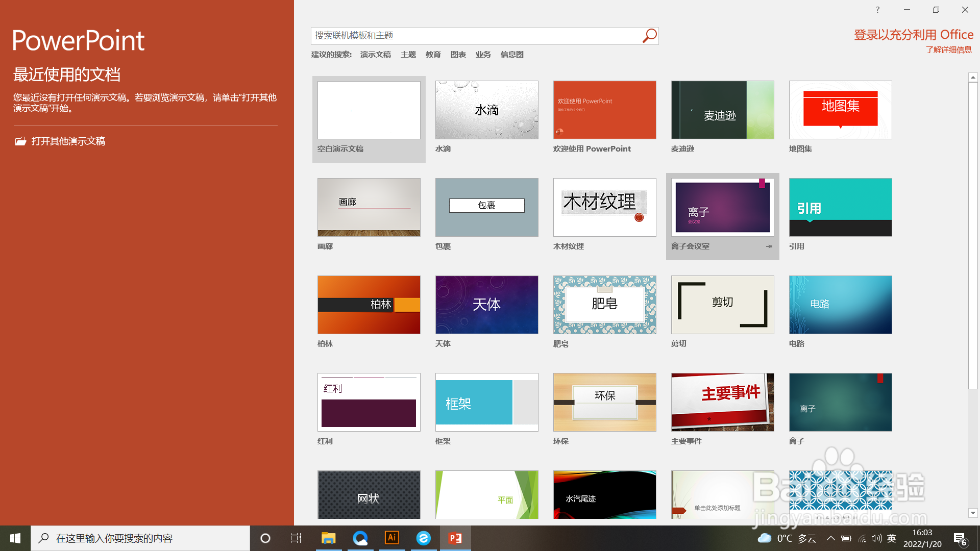980x551 pixels.
Task: Select the 红利 template thumbnail
Action: (369, 403)
